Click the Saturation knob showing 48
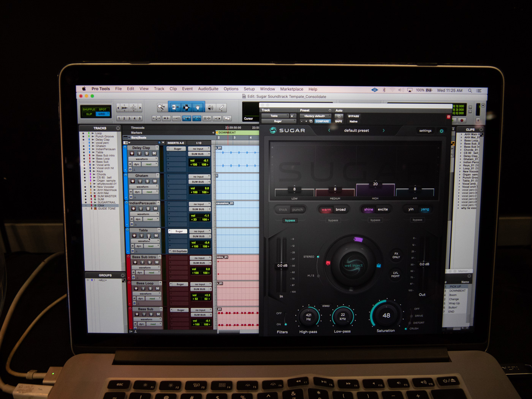This screenshot has width=532, height=399. pyautogui.click(x=386, y=315)
